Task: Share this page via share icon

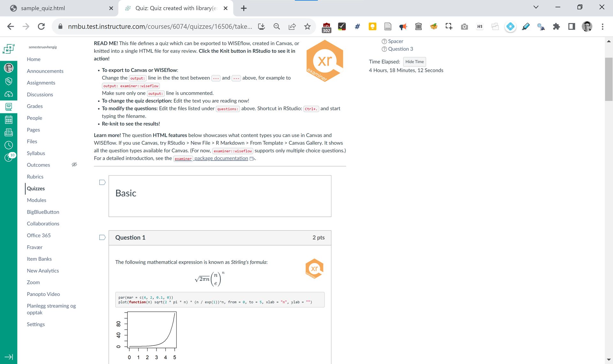Action: pos(292,27)
